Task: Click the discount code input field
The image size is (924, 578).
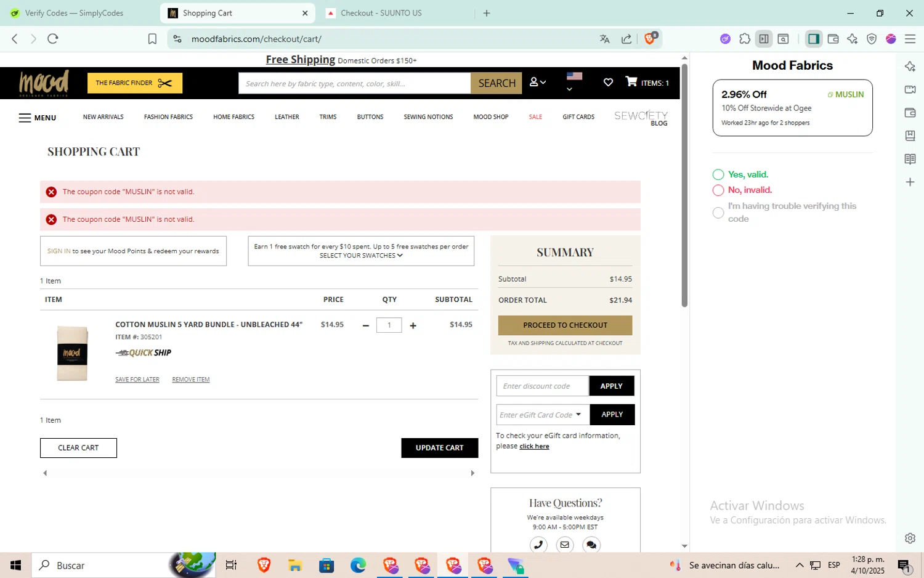Action: (543, 386)
